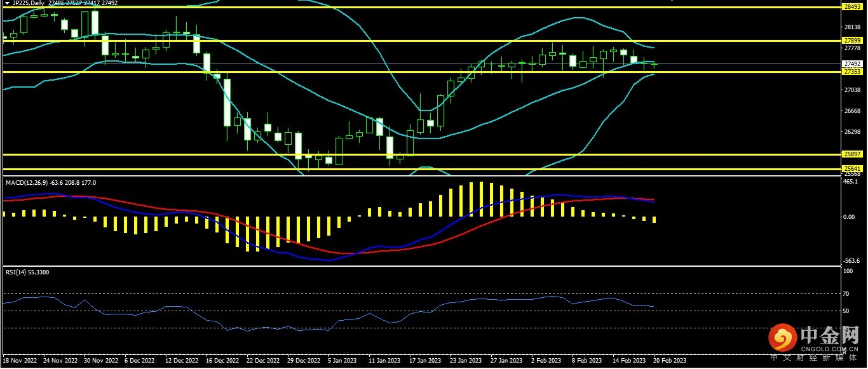Select the 27353 yellow price label
868x369 pixels.
[x=851, y=72]
